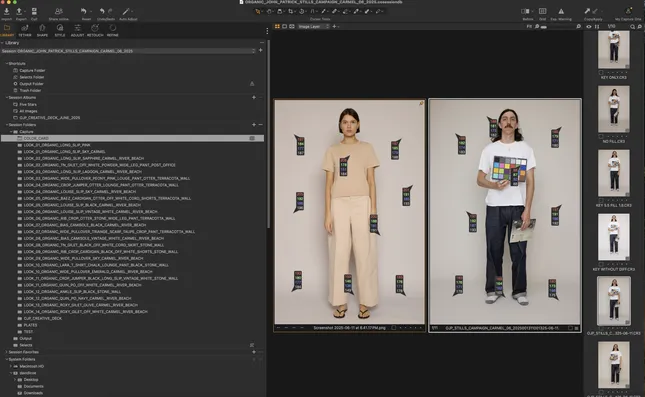This screenshot has height=397, width=645.
Task: Toggle the eye proofing icon above browser
Action: coord(589,26)
